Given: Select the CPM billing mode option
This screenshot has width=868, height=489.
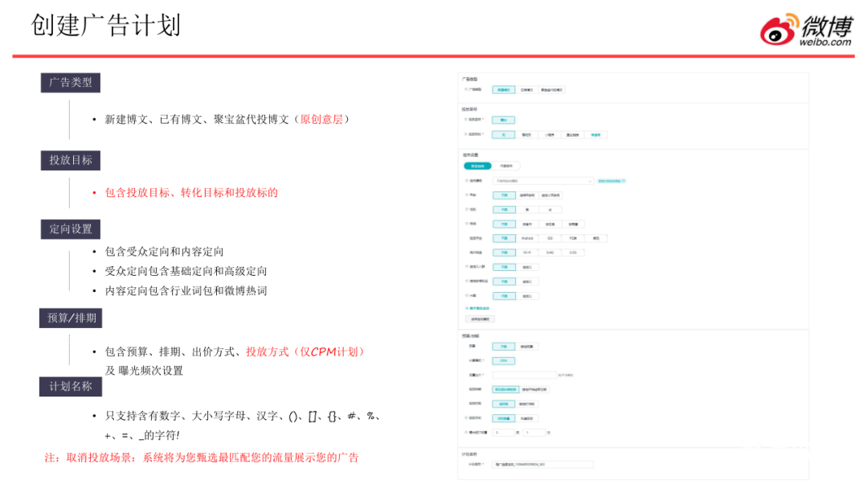Looking at the screenshot, I should [x=503, y=360].
